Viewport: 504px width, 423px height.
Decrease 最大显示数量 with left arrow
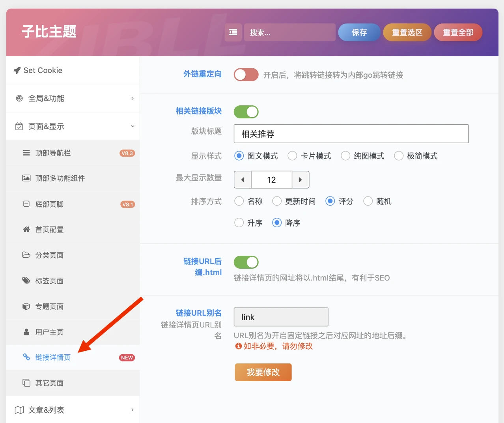243,180
